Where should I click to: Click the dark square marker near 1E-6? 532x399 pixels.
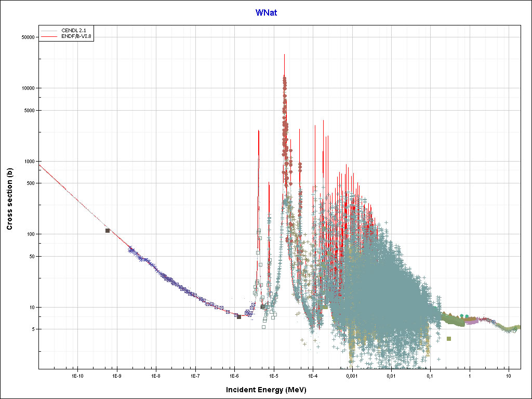coord(239,316)
